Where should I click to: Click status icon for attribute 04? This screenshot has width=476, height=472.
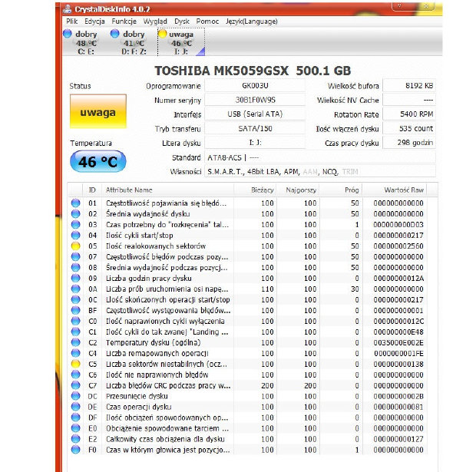[75, 236]
